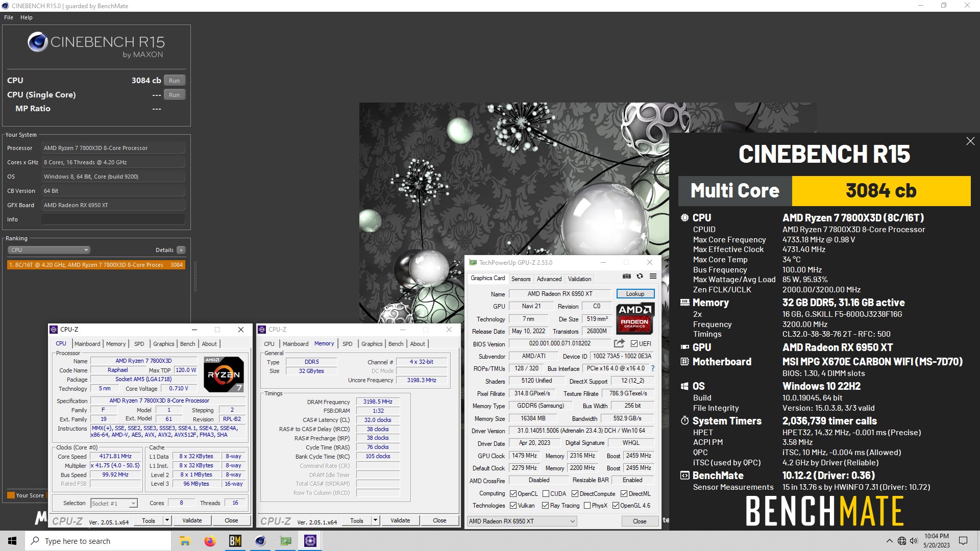Click the Cinebench panel resize grip handle

[x=195, y=275]
